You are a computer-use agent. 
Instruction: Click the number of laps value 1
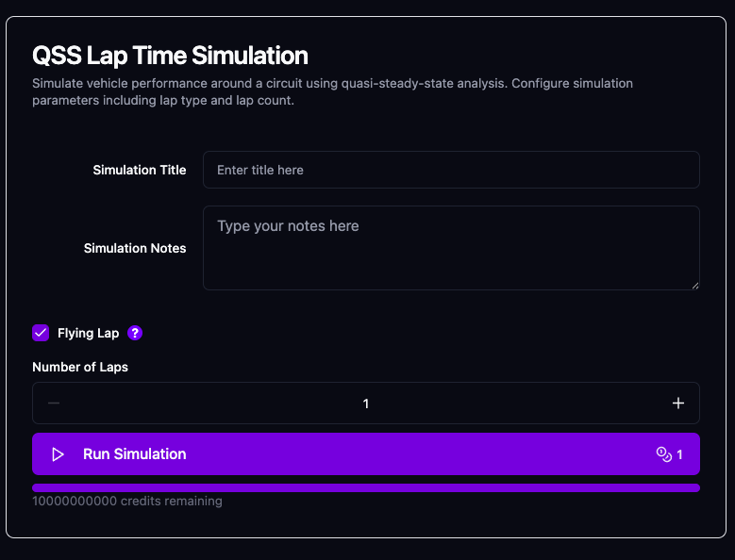pyautogui.click(x=366, y=404)
